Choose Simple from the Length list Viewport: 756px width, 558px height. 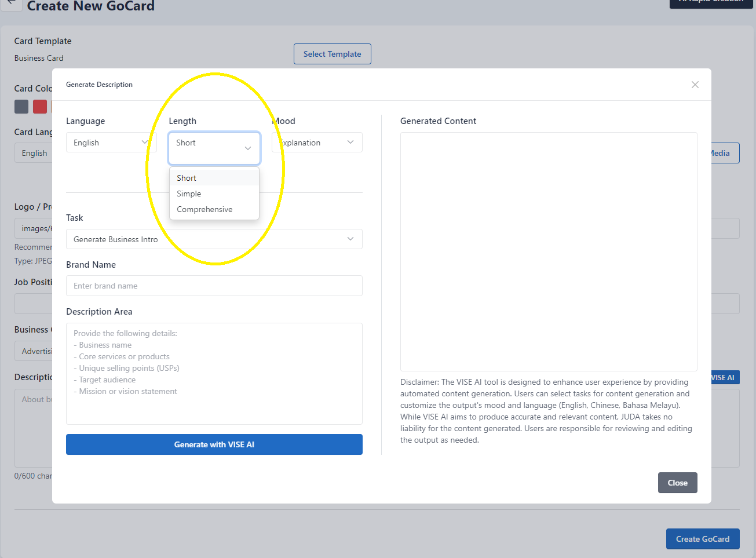pyautogui.click(x=189, y=194)
